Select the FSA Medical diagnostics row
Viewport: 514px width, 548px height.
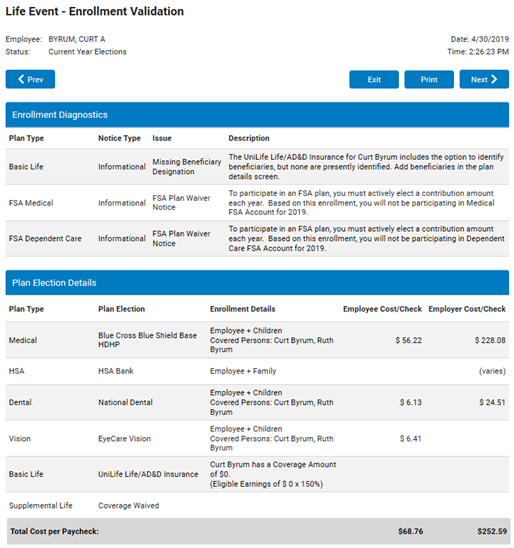click(257, 203)
